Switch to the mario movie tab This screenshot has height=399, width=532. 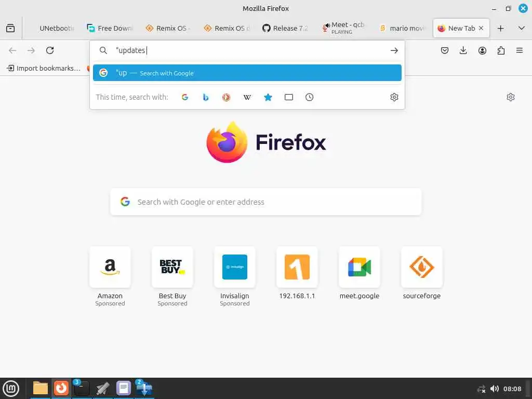[402, 28]
